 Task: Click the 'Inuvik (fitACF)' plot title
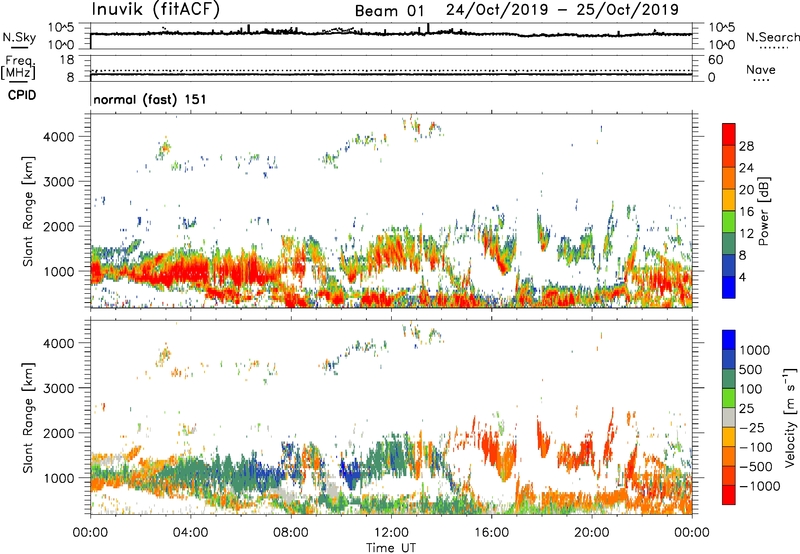click(x=156, y=9)
